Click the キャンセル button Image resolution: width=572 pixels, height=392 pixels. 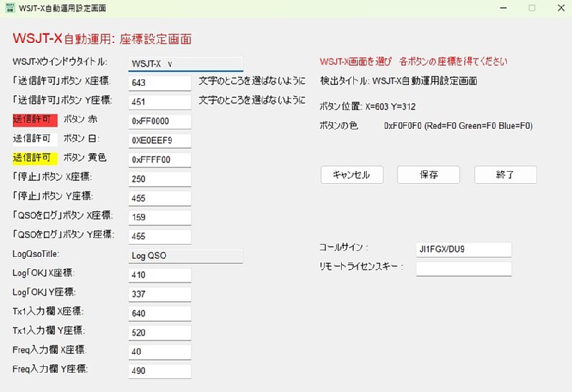pos(352,175)
